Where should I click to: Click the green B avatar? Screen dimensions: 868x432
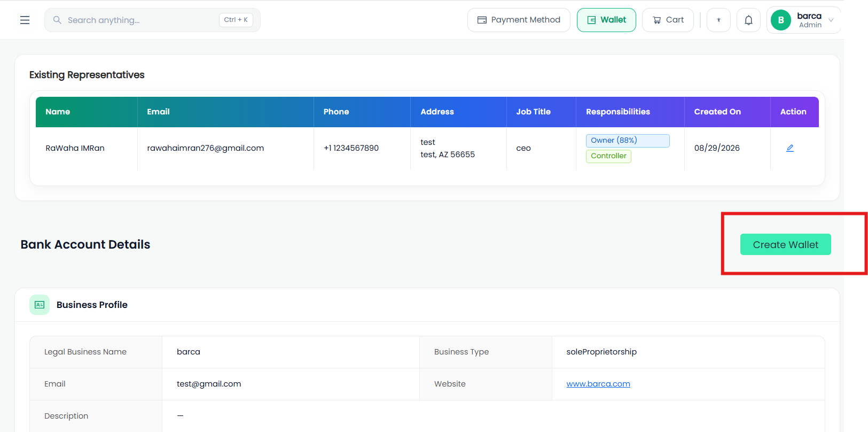(781, 20)
